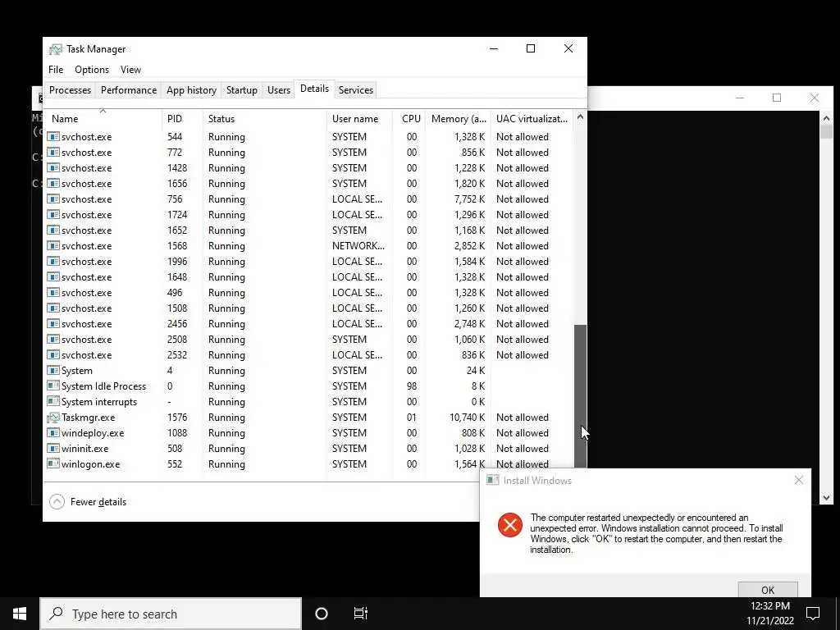This screenshot has height=630, width=840.
Task: Click the winlogon.exe process icon
Action: click(53, 464)
